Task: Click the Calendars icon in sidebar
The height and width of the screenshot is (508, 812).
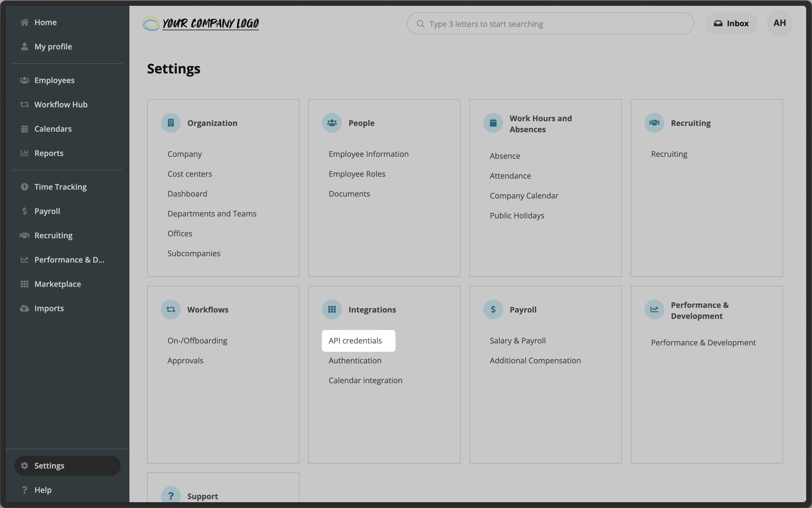Action: click(24, 129)
